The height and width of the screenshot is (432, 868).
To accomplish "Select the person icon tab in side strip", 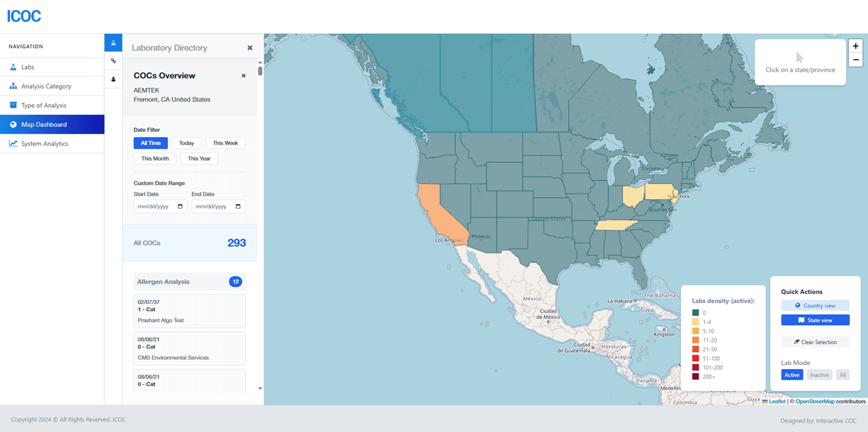I will [113, 79].
